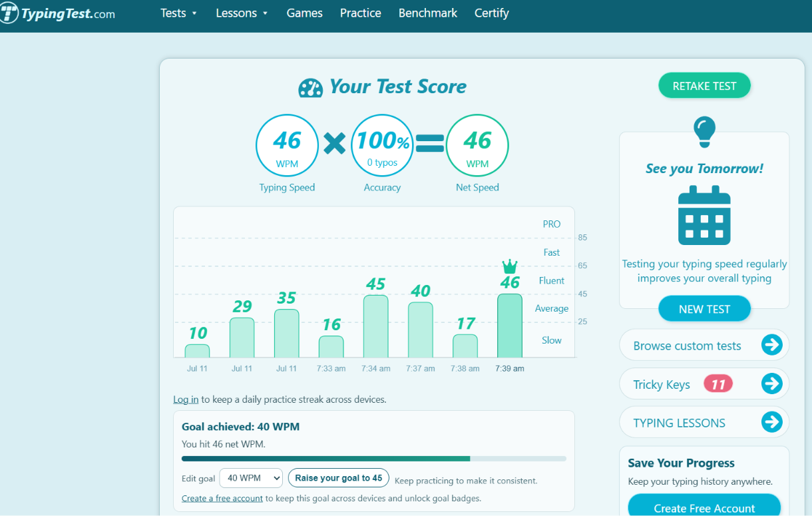The image size is (812, 516).
Task: Click the multiplication sign between speed and accuracy
Action: pyautogui.click(x=335, y=143)
